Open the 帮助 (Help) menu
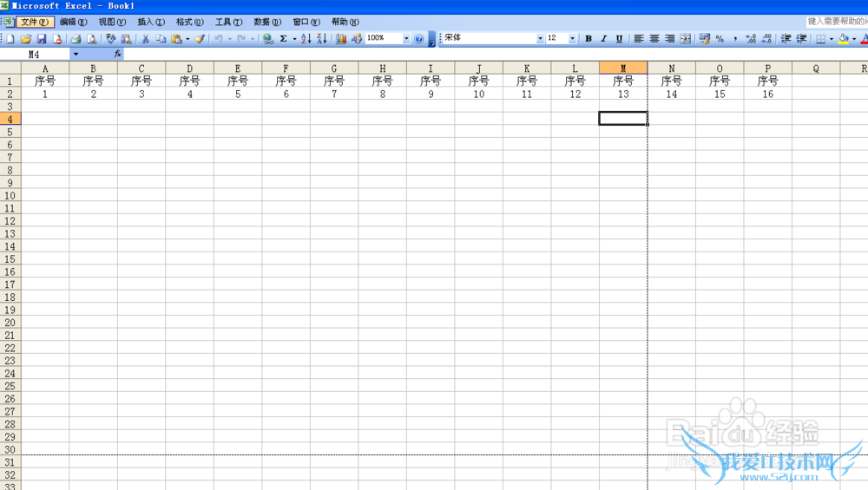 pos(345,23)
